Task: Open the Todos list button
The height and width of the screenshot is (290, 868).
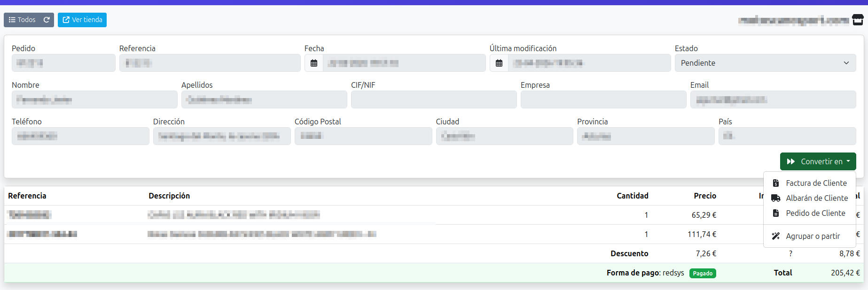Action: point(22,20)
